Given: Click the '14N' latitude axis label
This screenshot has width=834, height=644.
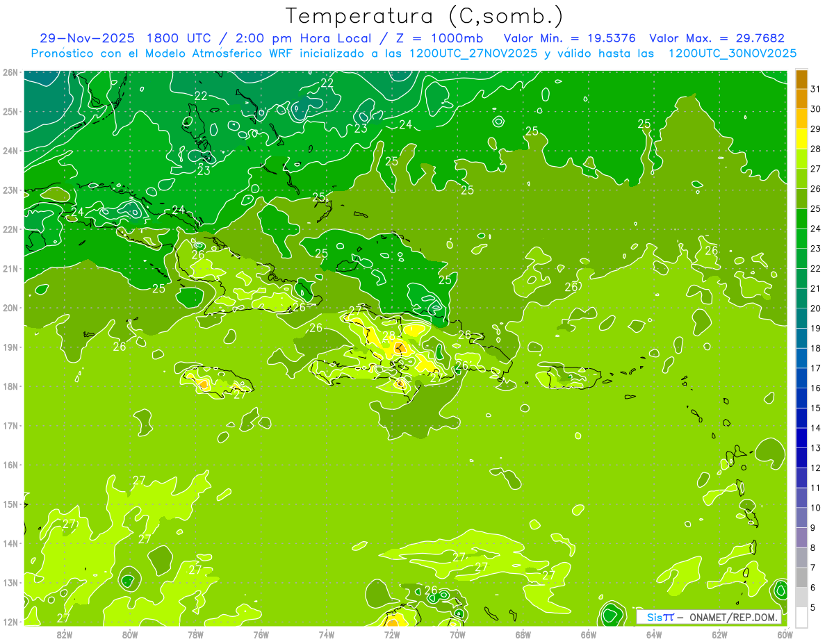Looking at the screenshot, I should [x=10, y=543].
